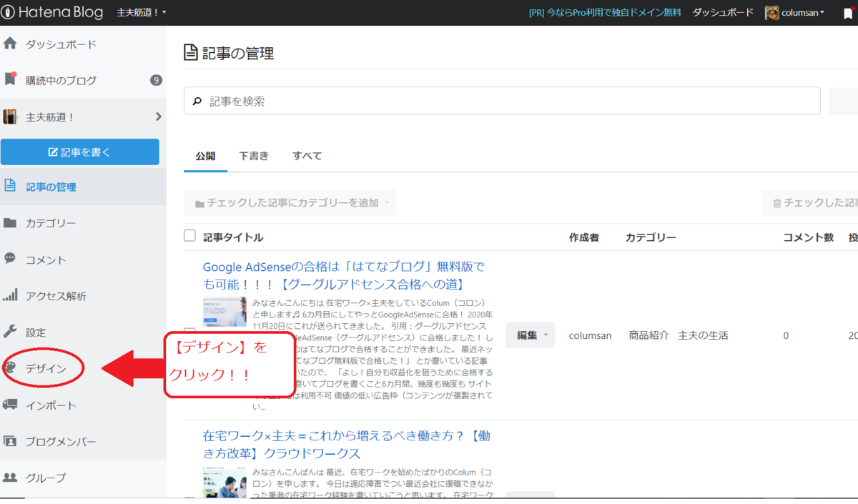
Task: Click the columsan user avatar in header
Action: point(771,13)
